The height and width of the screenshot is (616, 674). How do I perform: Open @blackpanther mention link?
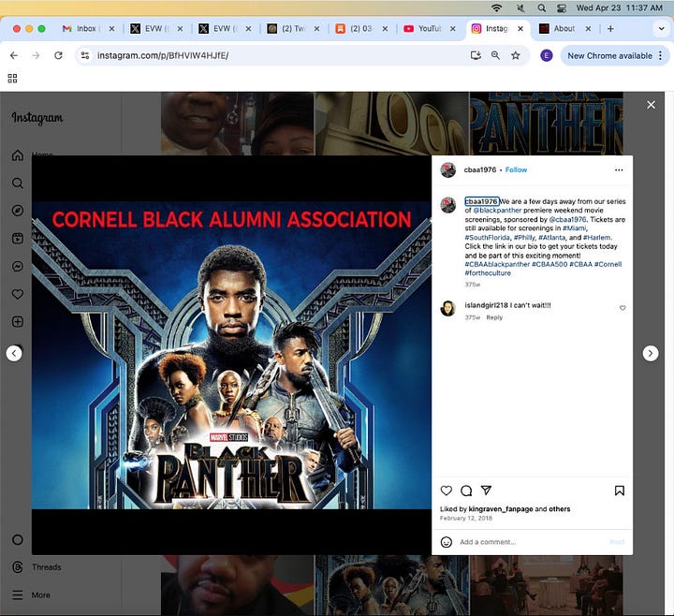pyautogui.click(x=497, y=211)
